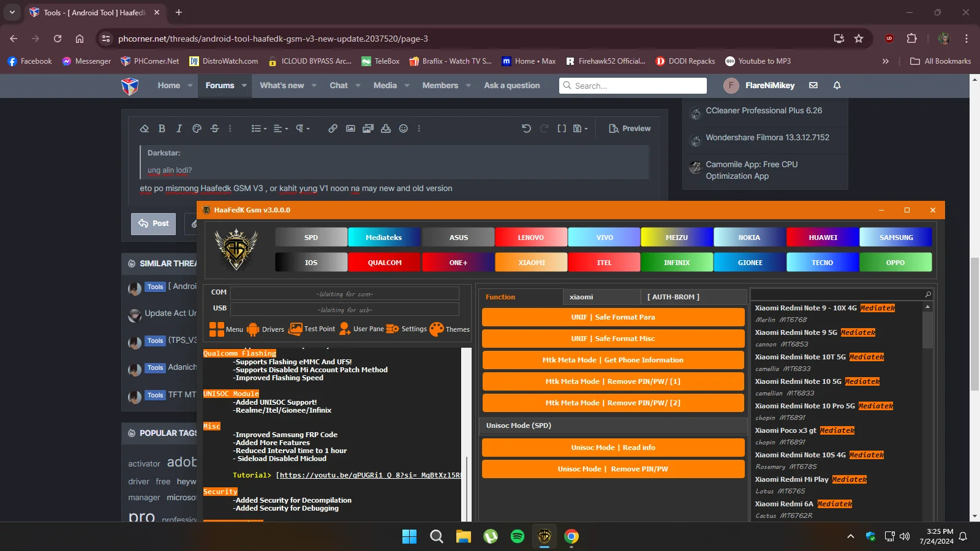
Task: Select the [ AUTH-BROM ] tab
Action: click(x=693, y=297)
